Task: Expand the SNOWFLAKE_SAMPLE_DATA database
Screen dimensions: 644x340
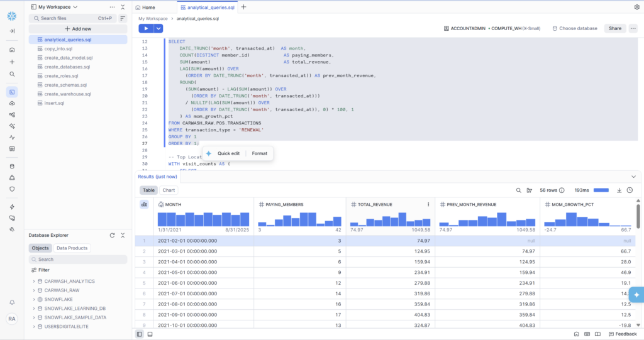Action: pyautogui.click(x=34, y=317)
